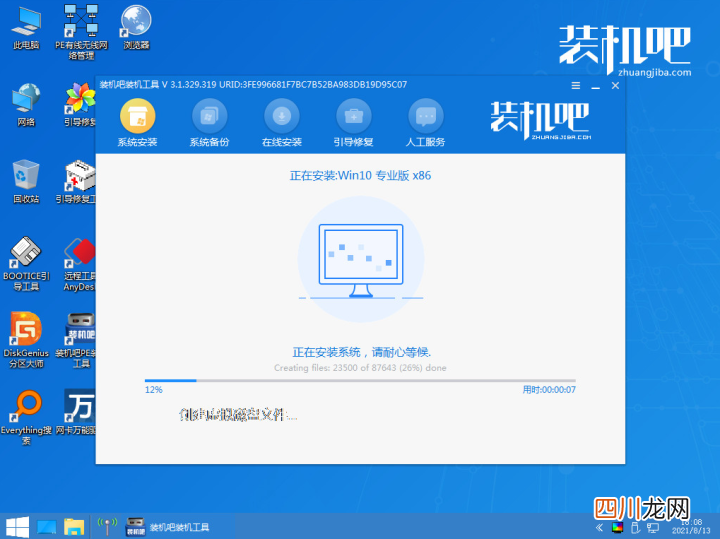Click the colorful display tray icon
Viewport: 720px width, 539px height.
pos(618,528)
